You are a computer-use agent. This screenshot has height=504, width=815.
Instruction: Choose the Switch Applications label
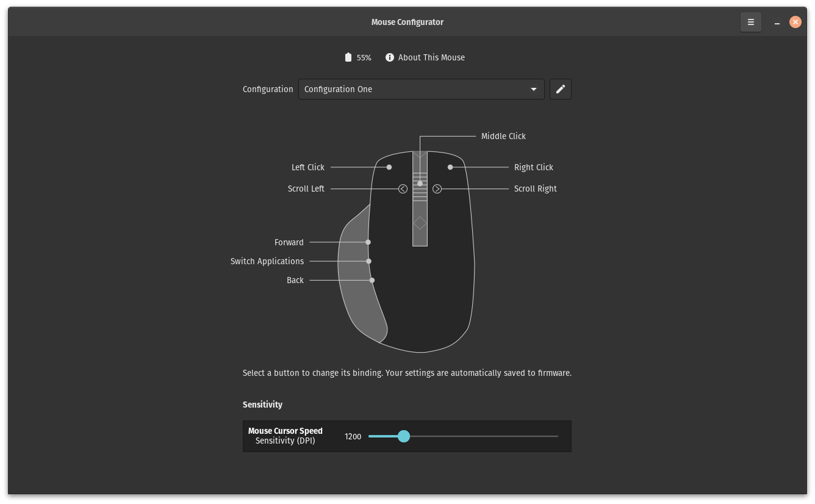tap(267, 261)
